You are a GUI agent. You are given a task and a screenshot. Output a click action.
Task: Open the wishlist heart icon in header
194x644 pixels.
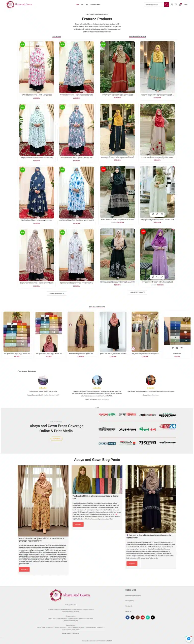176,5
